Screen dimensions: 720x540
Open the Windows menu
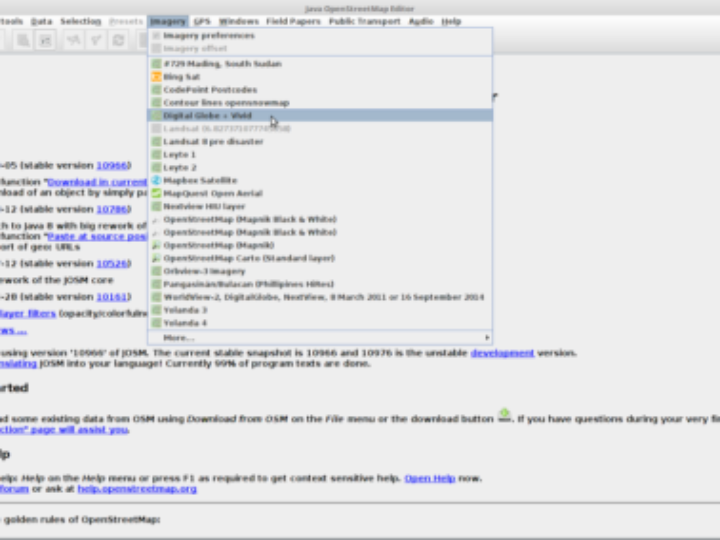click(239, 21)
